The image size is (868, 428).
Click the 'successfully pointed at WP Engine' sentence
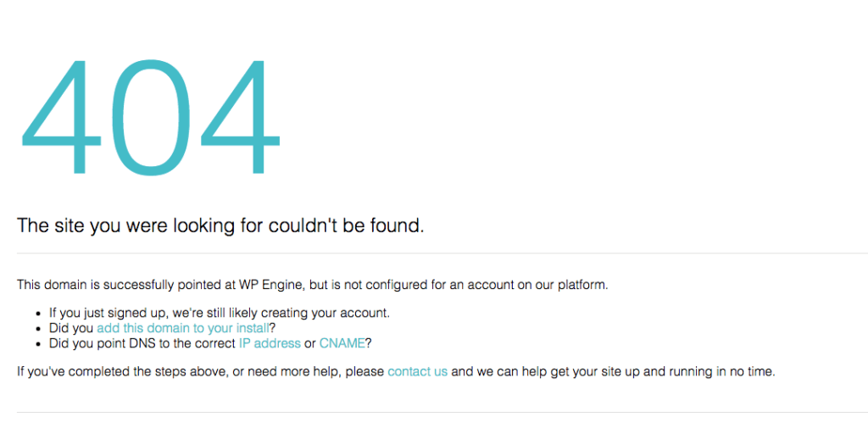tap(313, 285)
